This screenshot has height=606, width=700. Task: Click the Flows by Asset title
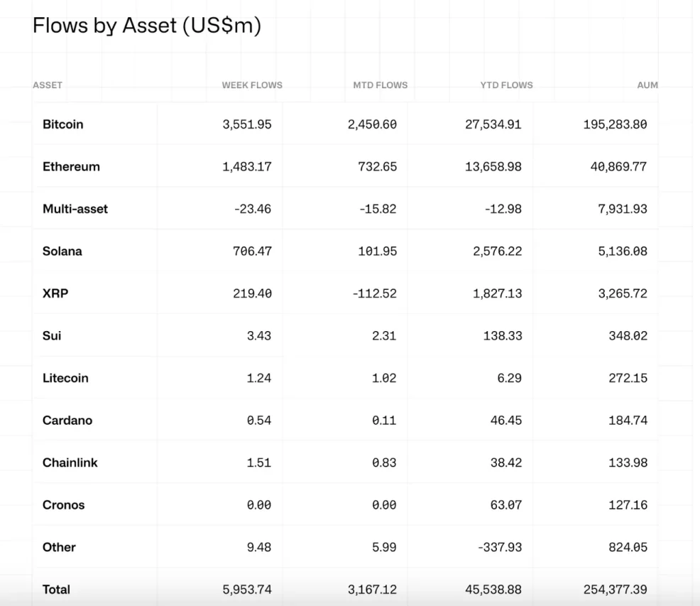[x=147, y=26]
